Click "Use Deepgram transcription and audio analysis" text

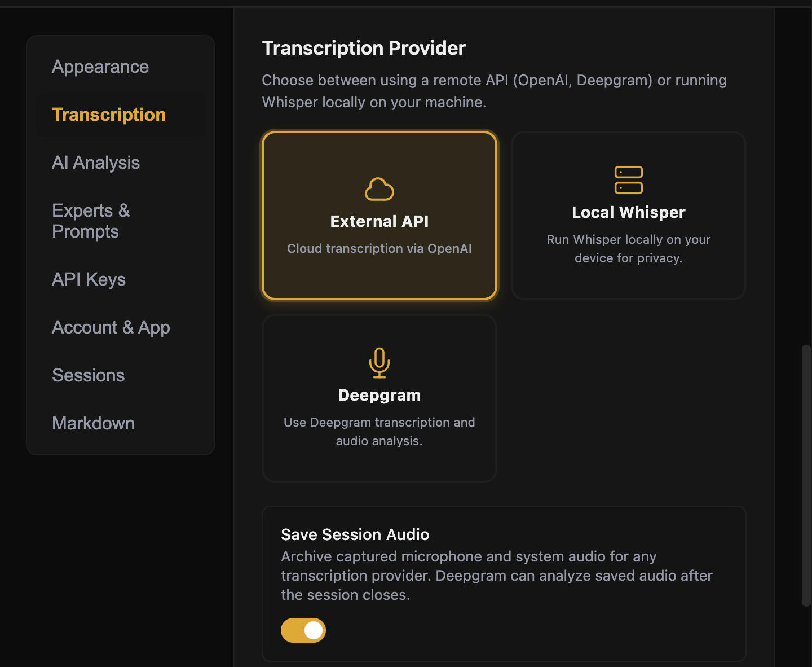coord(379,432)
